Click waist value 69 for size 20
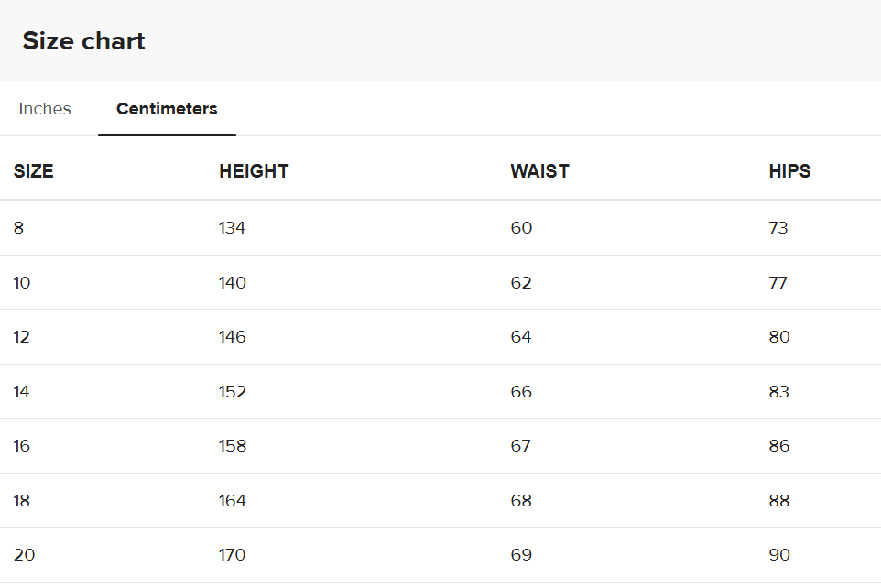Viewport: 881px width, 588px height. (521, 555)
